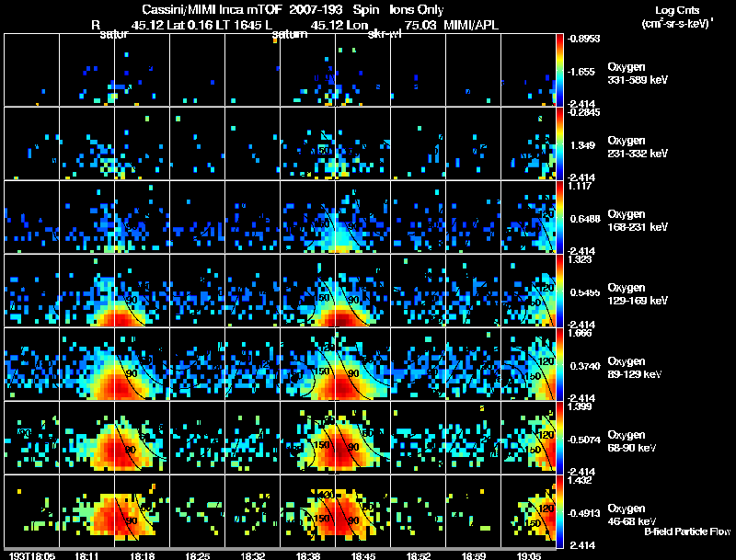Click the '18:52' time axis label
The height and width of the screenshot is (560, 736).
point(419,556)
